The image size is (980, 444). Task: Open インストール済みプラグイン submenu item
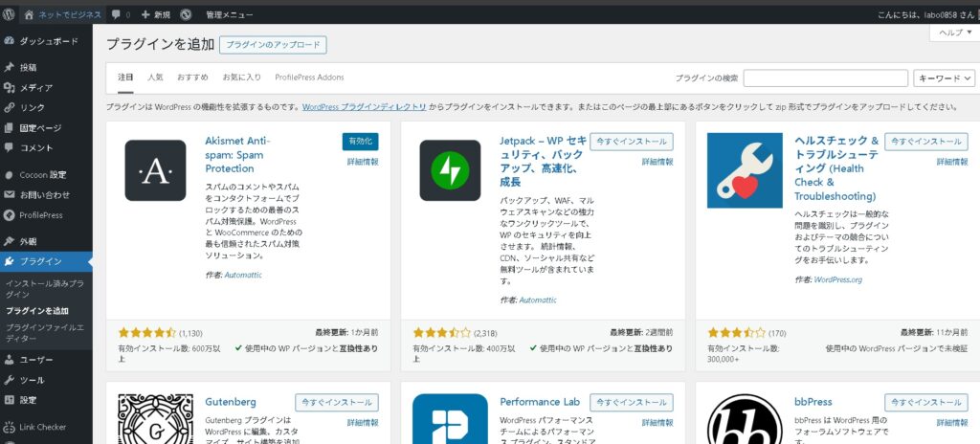click(44, 288)
